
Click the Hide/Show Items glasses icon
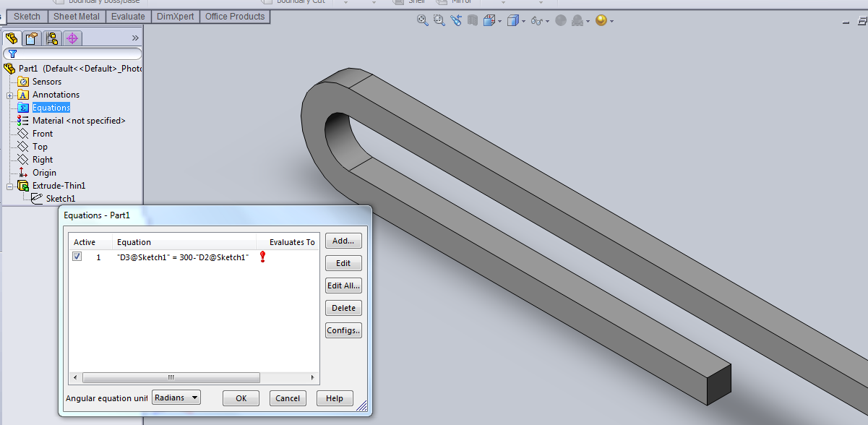click(536, 21)
